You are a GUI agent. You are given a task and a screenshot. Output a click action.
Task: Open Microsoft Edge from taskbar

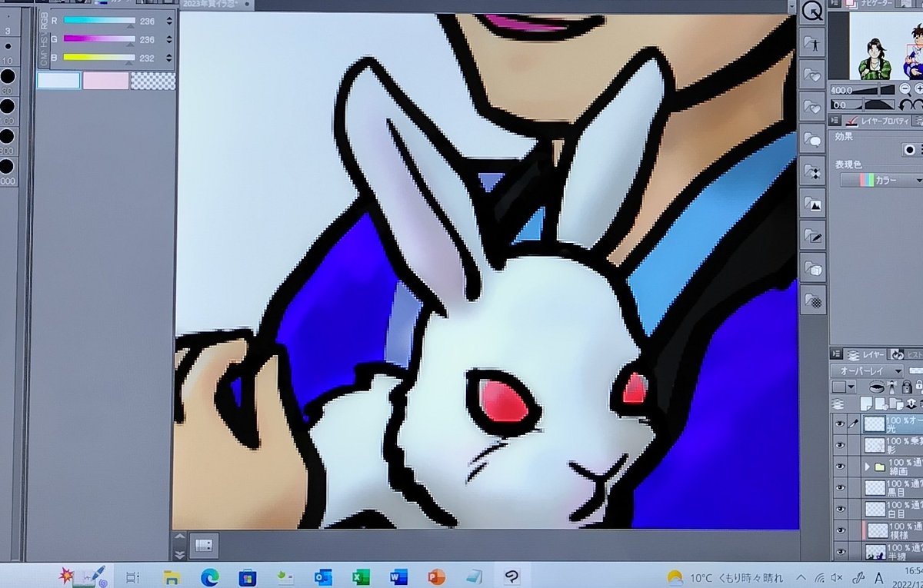tap(209, 576)
